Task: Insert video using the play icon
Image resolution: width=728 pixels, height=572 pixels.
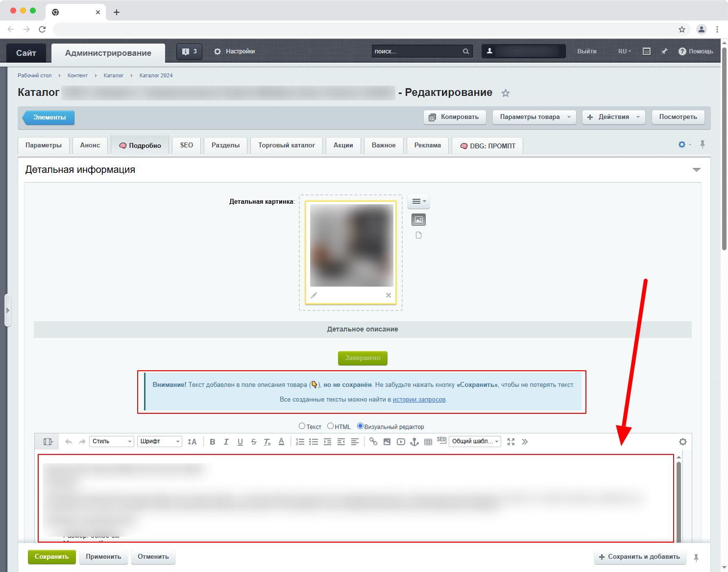Action: [x=401, y=442]
